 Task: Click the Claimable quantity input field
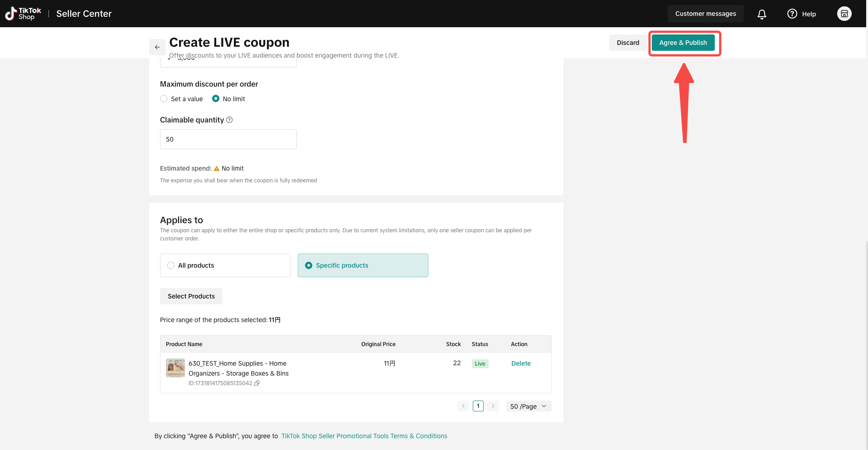(x=228, y=139)
